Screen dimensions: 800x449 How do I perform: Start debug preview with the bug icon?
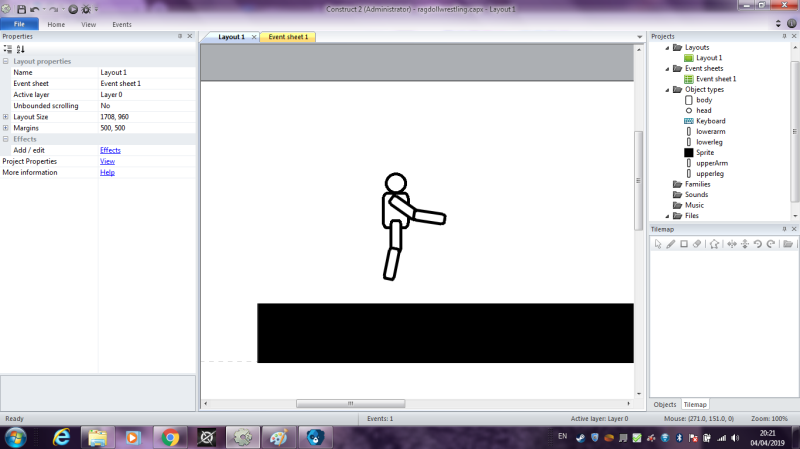click(x=86, y=9)
